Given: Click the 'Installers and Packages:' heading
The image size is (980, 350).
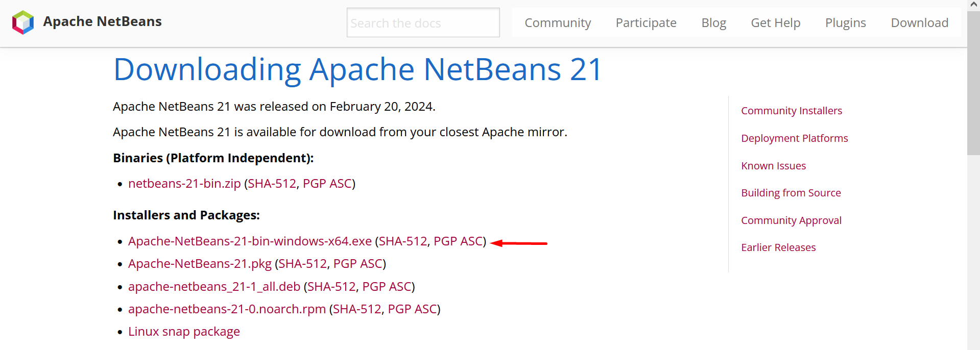Looking at the screenshot, I should (x=186, y=215).
